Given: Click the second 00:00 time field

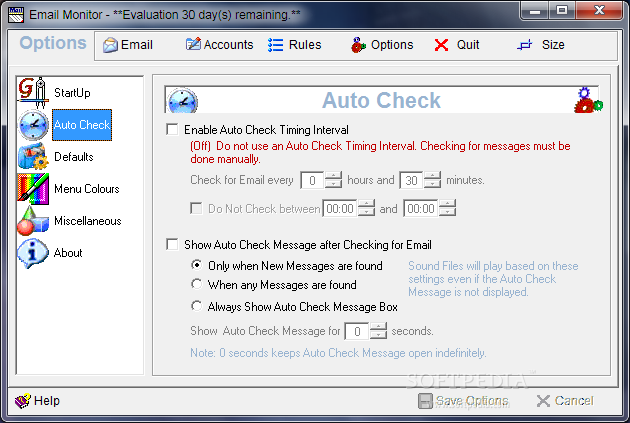Looking at the screenshot, I should tap(421, 208).
